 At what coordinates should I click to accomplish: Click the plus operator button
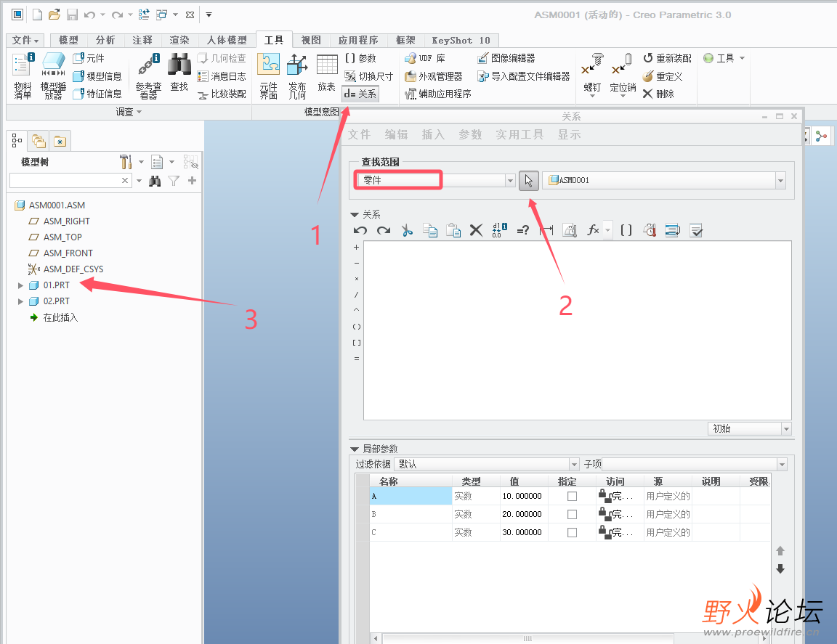(357, 248)
